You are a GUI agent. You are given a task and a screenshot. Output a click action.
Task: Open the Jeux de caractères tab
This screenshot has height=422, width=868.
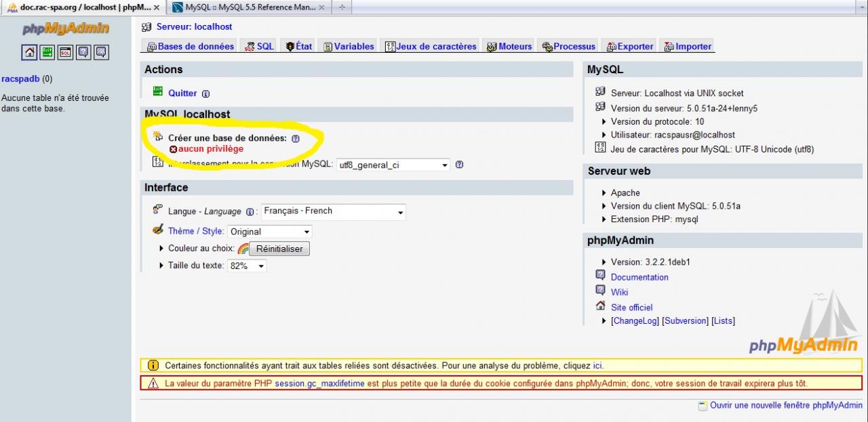click(431, 47)
